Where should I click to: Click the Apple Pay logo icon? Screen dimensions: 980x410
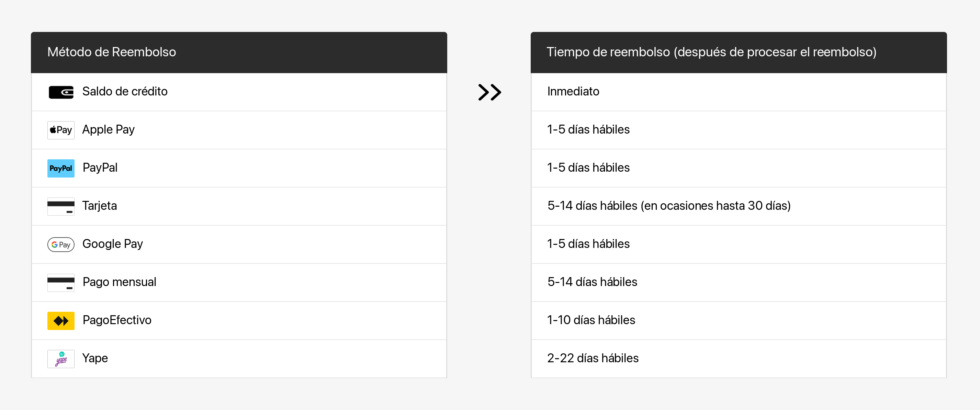(x=61, y=130)
